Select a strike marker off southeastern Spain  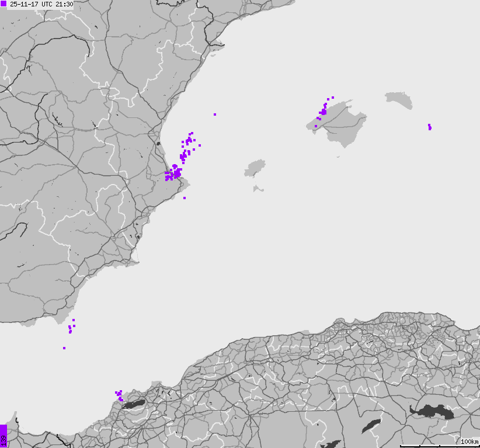point(71,327)
